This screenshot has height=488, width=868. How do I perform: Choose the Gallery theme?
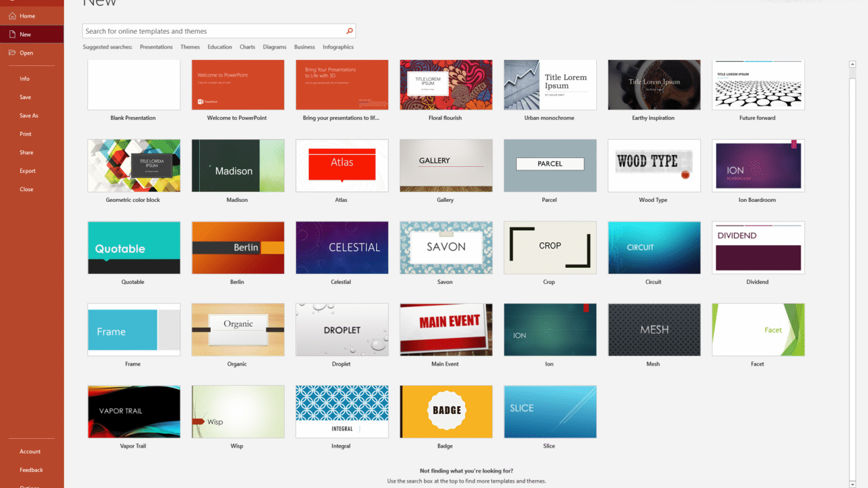coord(446,166)
